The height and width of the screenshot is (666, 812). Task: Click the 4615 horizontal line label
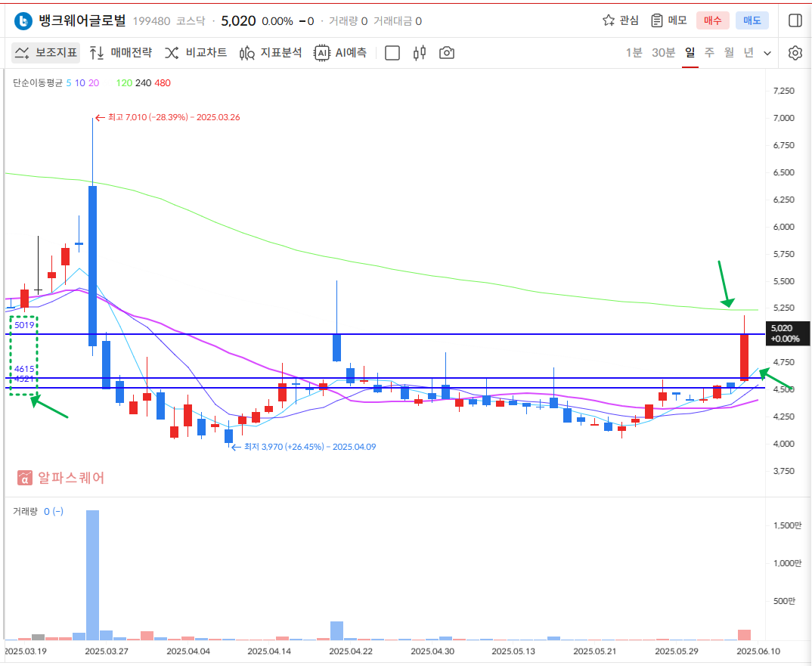[24, 369]
